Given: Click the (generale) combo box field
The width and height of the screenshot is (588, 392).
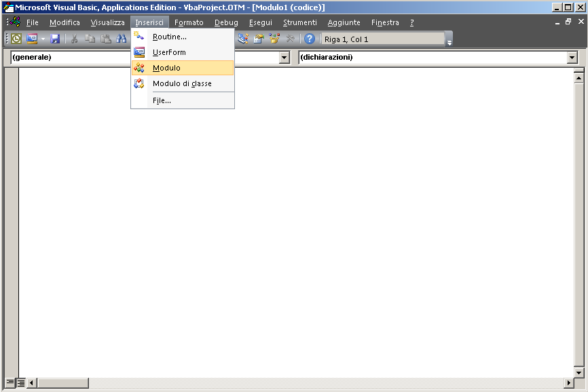Looking at the screenshot, I should tap(150, 57).
